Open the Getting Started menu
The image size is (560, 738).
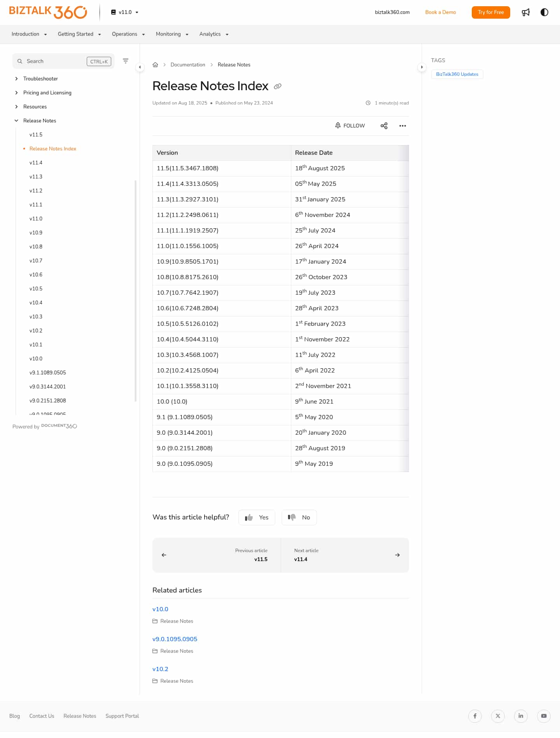coord(79,34)
